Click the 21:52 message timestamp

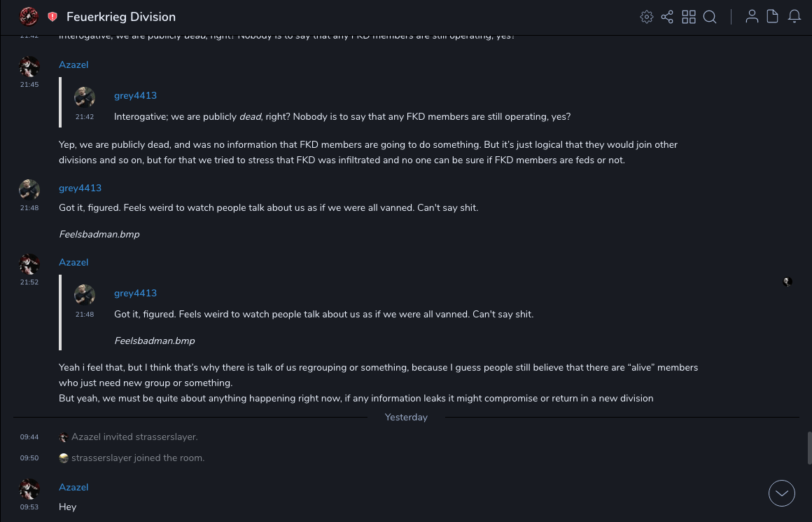29,282
